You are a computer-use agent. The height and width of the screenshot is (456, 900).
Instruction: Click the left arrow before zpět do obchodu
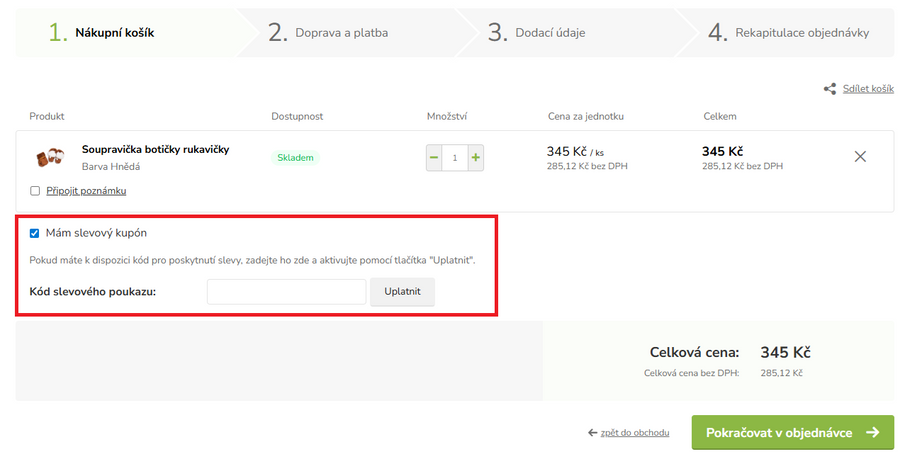(594, 433)
